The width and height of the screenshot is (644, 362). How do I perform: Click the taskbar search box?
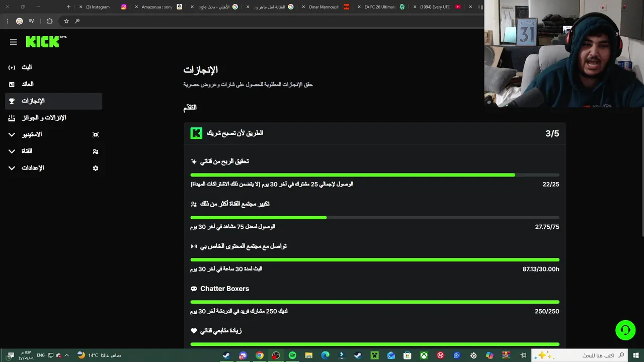click(x=580, y=355)
